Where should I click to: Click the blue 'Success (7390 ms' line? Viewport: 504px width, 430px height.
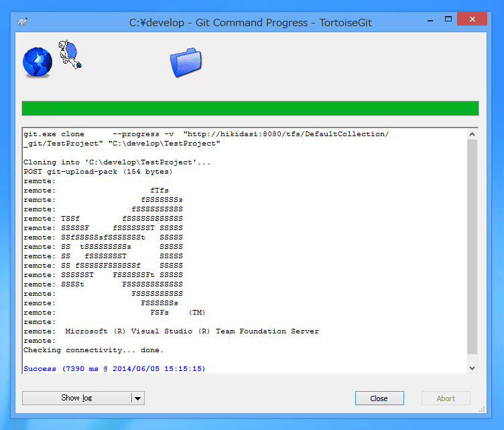(x=114, y=369)
